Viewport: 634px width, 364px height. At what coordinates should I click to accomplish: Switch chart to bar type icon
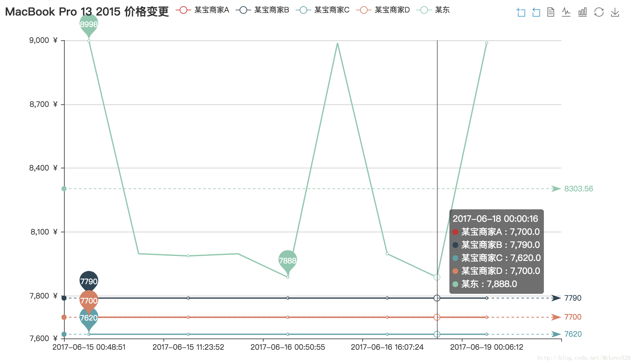[x=582, y=12]
